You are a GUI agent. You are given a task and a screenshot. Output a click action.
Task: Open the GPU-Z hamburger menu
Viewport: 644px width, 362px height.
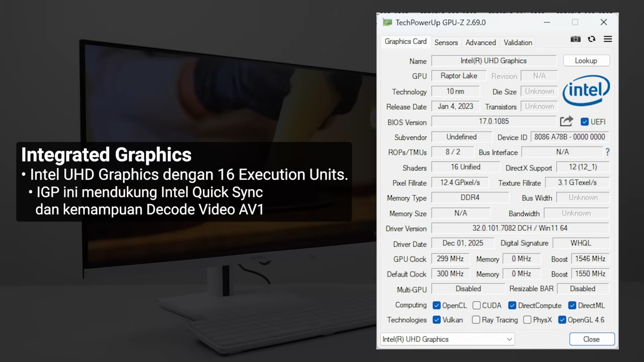(608, 39)
